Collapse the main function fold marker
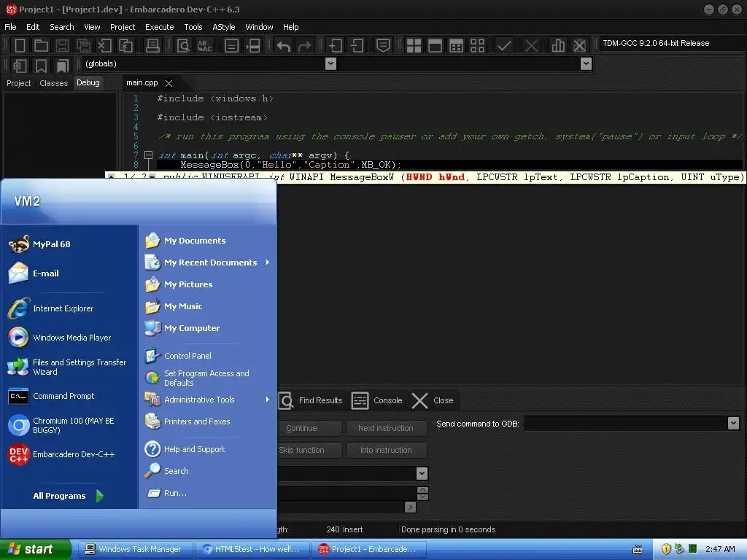 click(x=148, y=155)
